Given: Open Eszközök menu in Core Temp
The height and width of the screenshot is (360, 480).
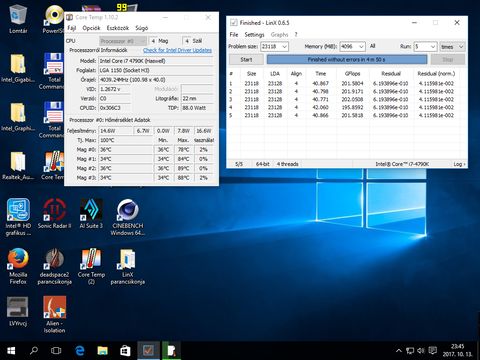Looking at the screenshot, I should point(118,28).
